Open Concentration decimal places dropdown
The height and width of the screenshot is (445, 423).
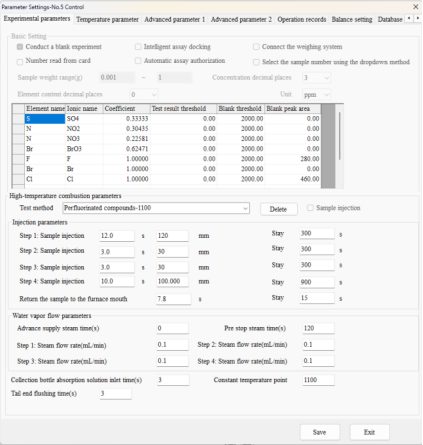point(316,78)
